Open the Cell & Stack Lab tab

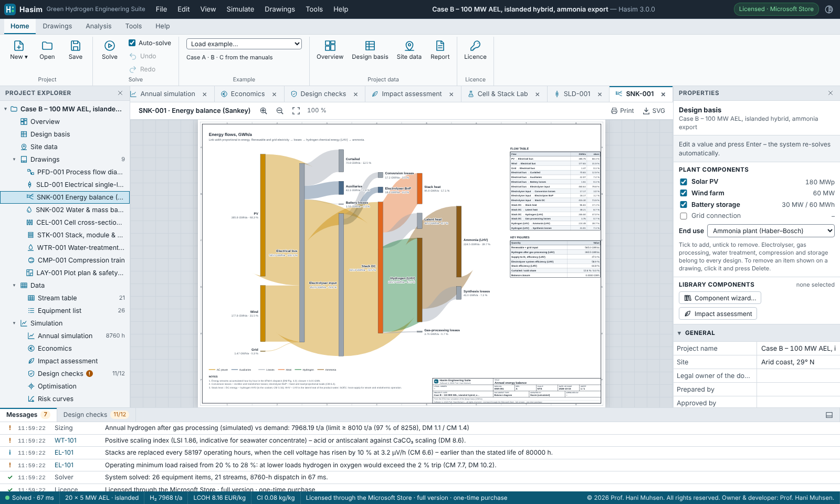coord(502,94)
